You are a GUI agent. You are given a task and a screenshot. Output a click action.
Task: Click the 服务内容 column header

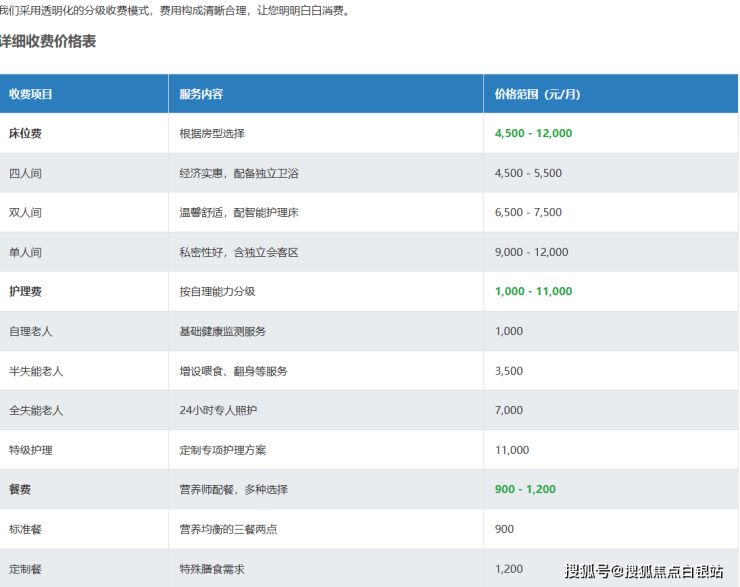click(x=201, y=94)
